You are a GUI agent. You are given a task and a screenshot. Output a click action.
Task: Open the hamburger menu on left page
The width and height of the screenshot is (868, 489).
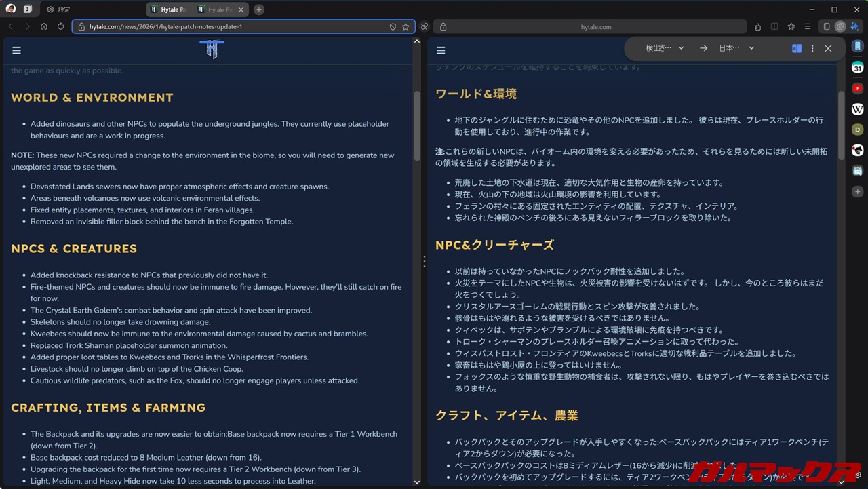17,50
